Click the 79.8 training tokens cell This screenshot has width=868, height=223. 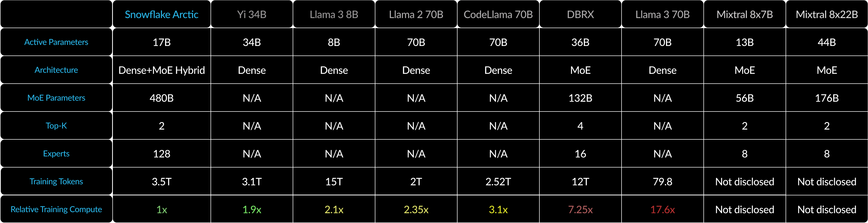click(662, 181)
